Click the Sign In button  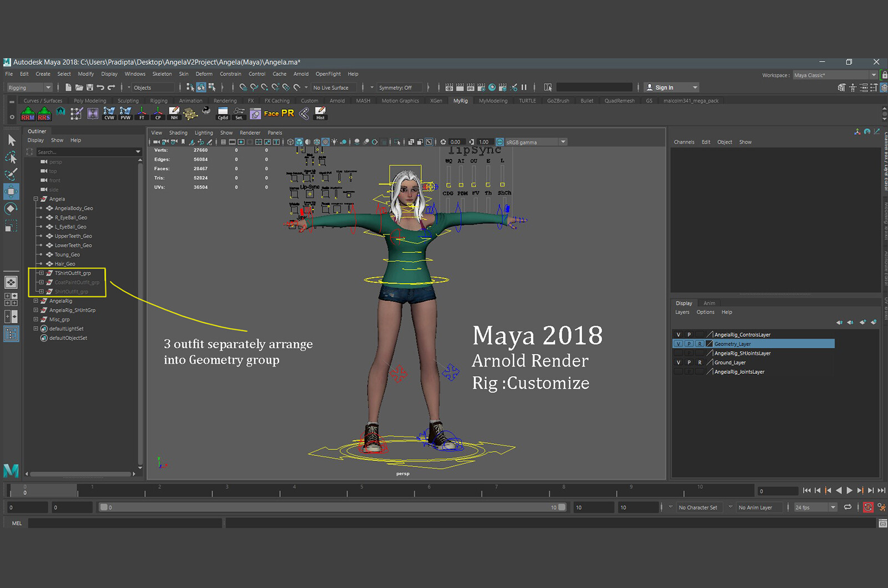click(x=664, y=88)
